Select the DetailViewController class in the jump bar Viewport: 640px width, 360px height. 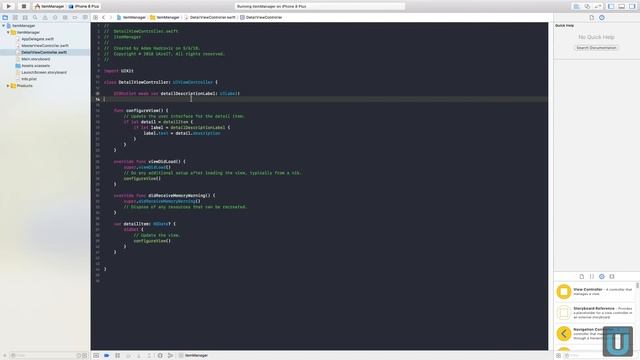point(261,18)
